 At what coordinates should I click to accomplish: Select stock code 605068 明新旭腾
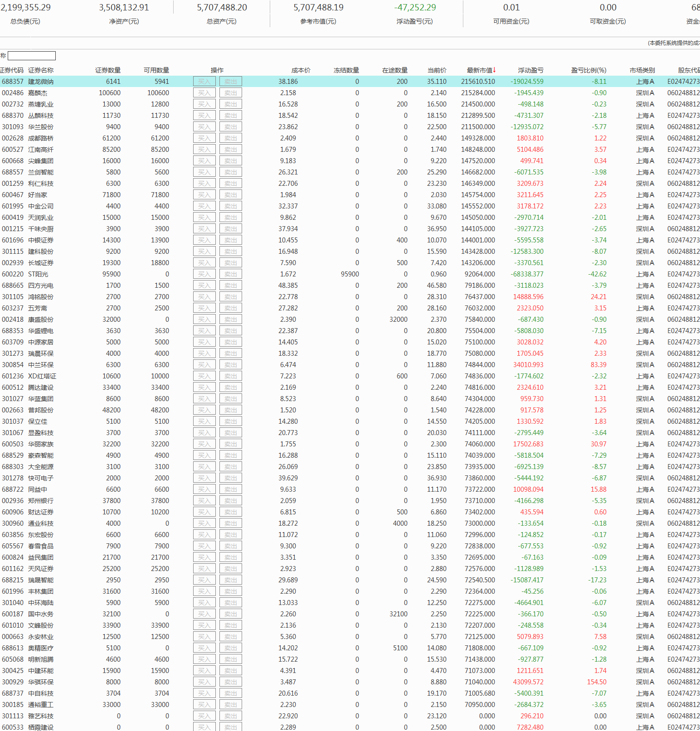click(13, 659)
